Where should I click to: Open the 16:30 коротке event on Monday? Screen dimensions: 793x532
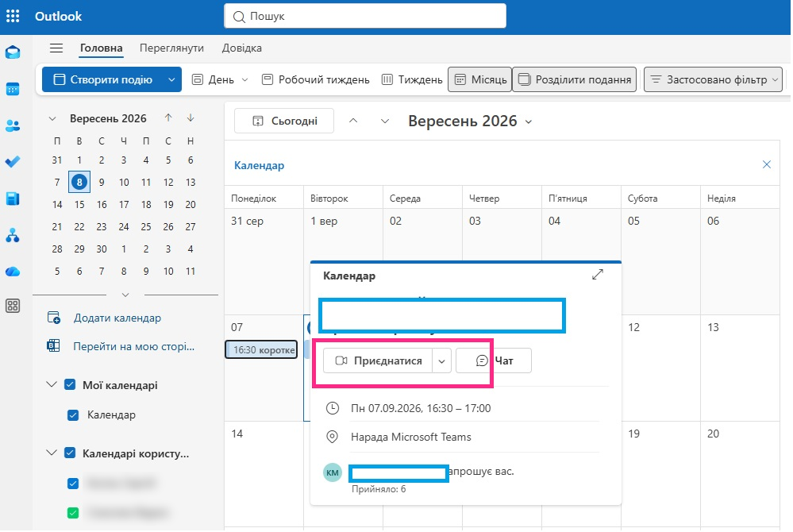(261, 350)
